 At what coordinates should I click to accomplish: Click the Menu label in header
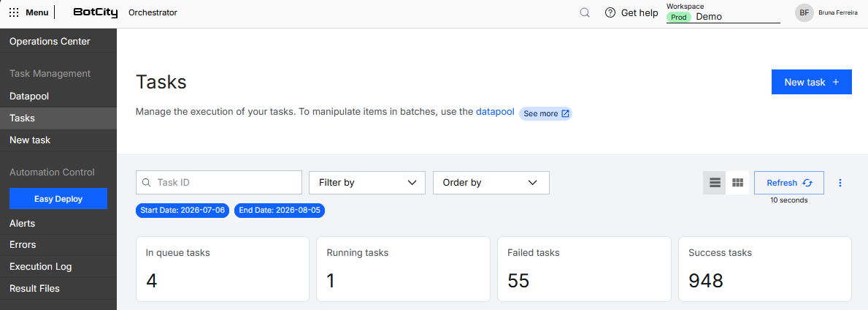coord(37,12)
